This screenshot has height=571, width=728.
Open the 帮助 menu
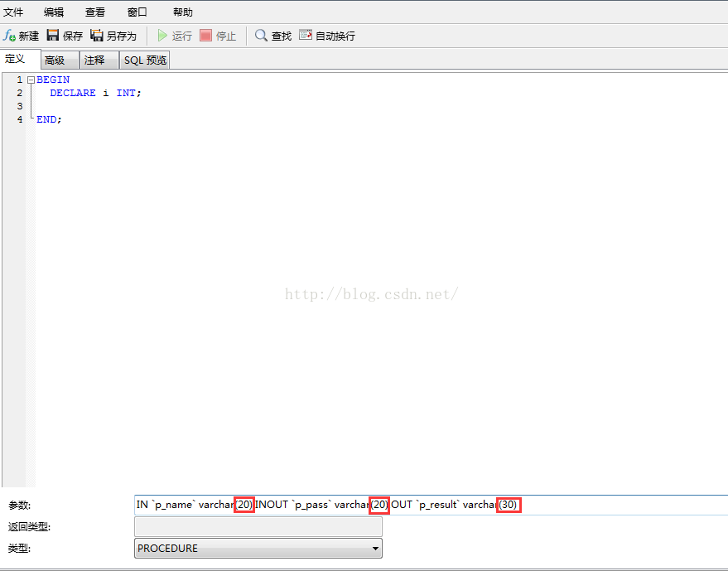(x=182, y=12)
